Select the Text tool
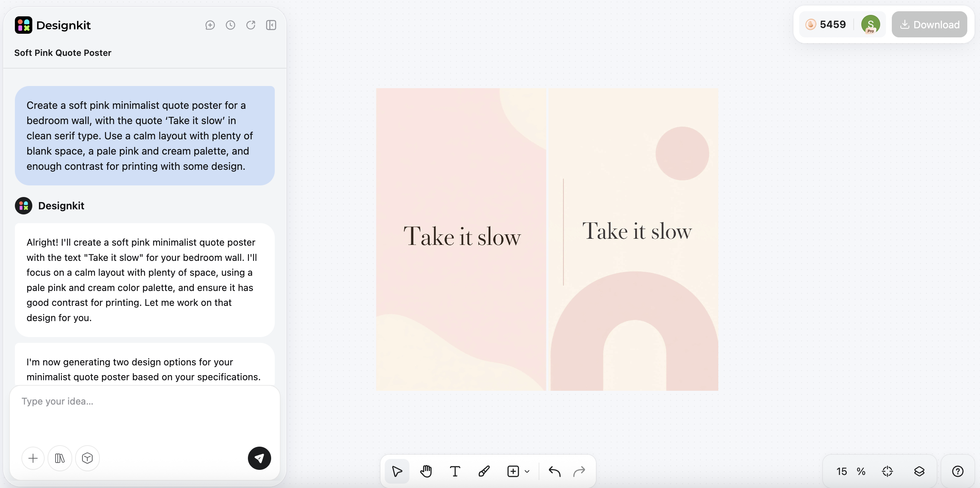The height and width of the screenshot is (488, 980). 455,471
